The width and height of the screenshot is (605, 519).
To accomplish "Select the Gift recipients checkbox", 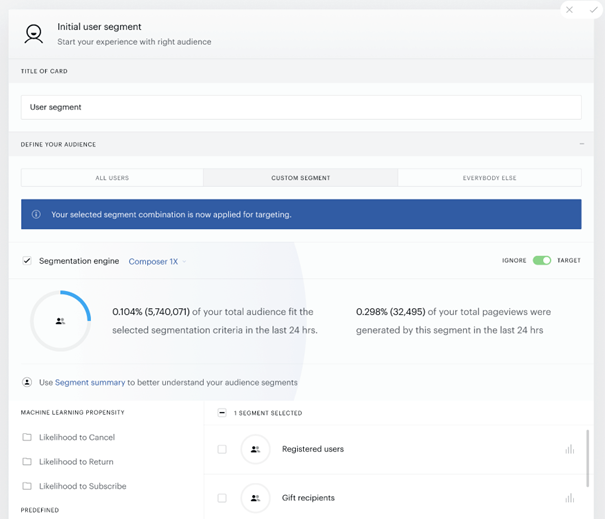I will (x=222, y=498).
